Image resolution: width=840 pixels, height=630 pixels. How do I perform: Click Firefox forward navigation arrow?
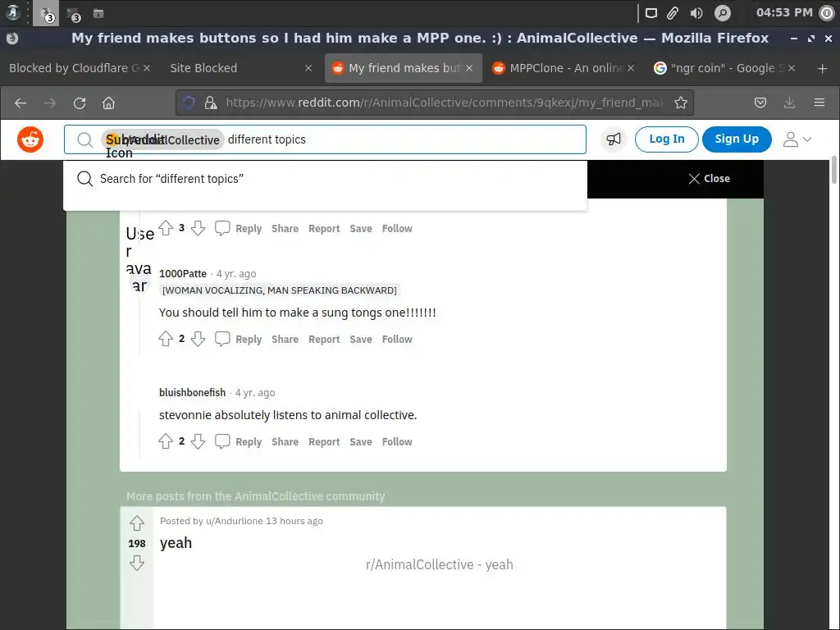coord(50,103)
